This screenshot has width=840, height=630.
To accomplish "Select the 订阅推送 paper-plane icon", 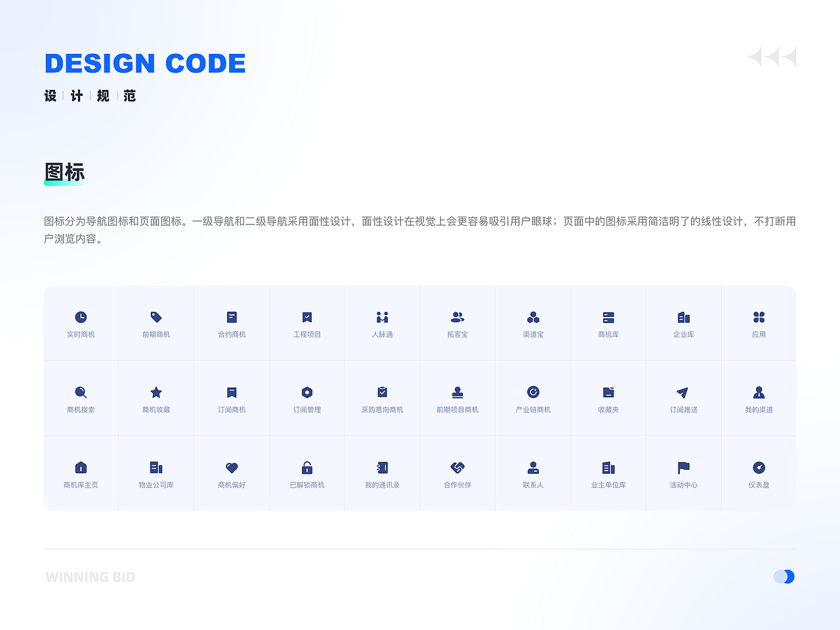I will pos(684,392).
